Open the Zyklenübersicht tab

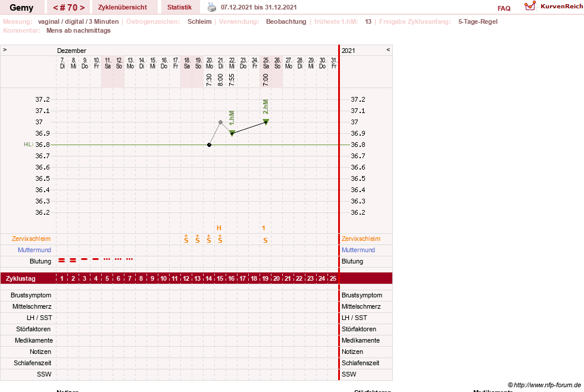(x=122, y=8)
